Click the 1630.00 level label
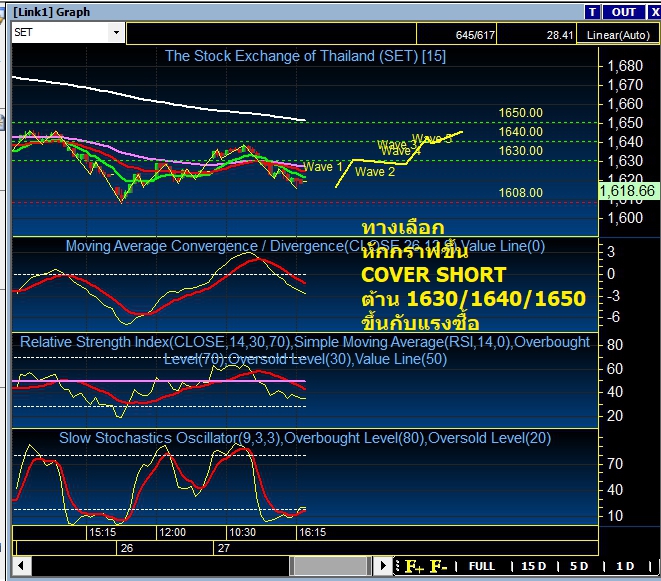Screen dimensions: 661x581 click(x=521, y=151)
